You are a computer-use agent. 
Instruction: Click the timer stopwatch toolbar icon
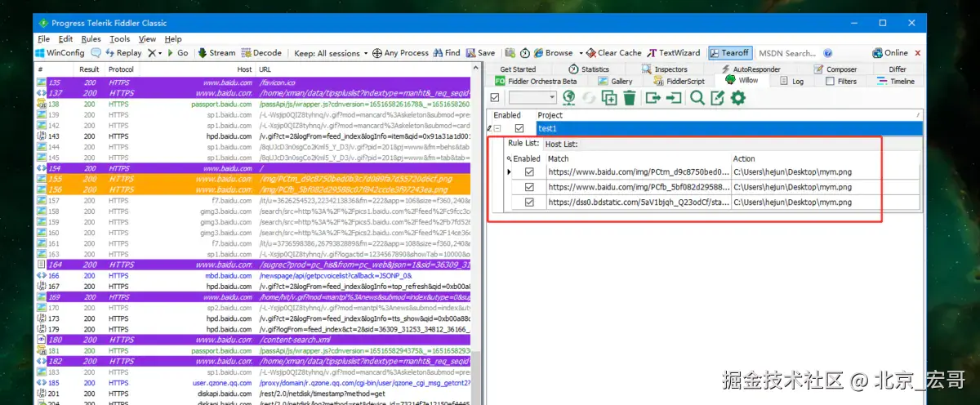tap(524, 53)
